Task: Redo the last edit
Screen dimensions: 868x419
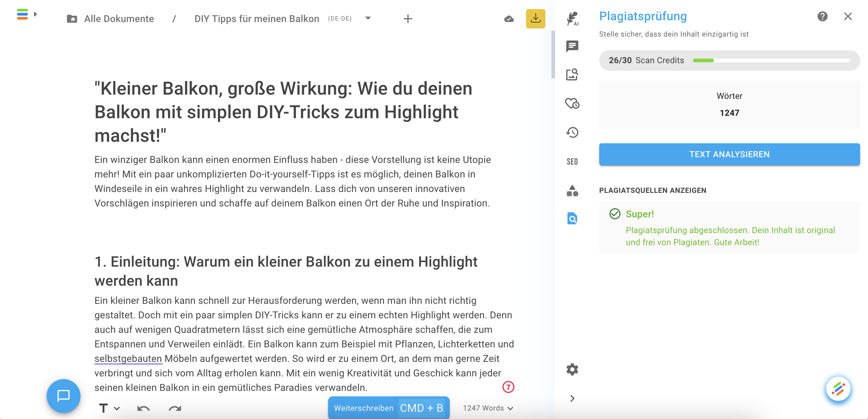Action: click(175, 408)
